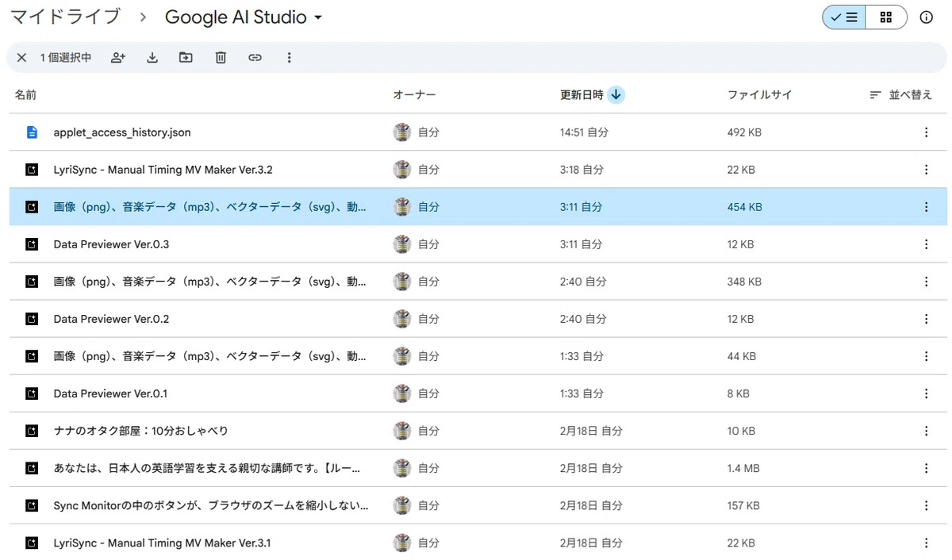Open more options for the 1.4 MB row
Viewport: 952px width, 560px height.
[x=926, y=468]
